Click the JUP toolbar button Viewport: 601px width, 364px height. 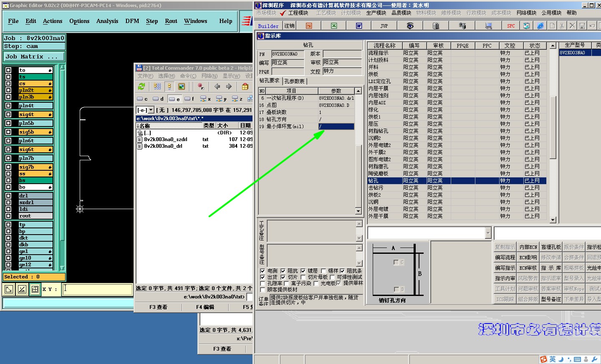[384, 26]
